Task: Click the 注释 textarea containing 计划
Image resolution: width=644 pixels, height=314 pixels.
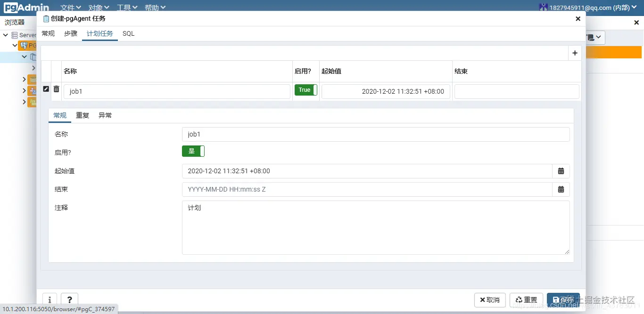Action: [376, 227]
